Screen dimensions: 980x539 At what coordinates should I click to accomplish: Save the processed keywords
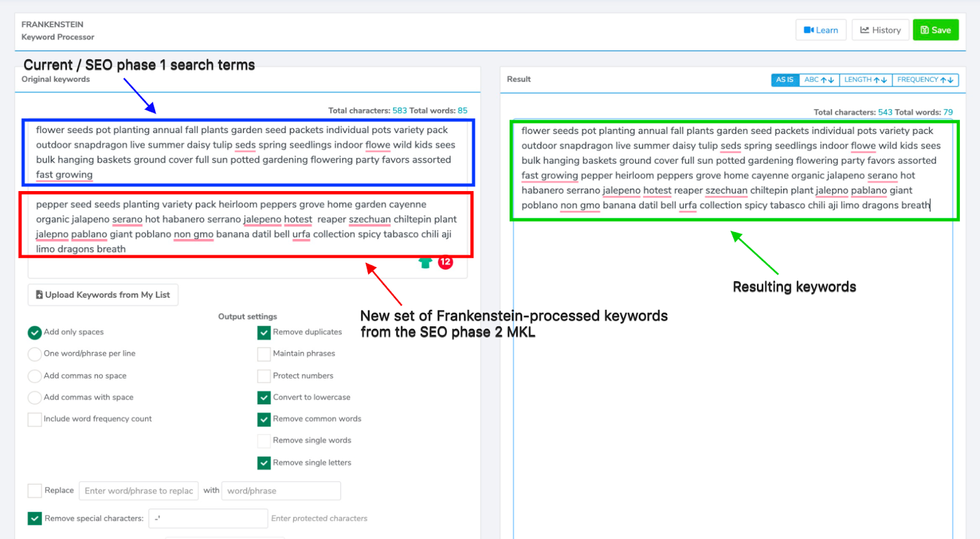pos(936,30)
